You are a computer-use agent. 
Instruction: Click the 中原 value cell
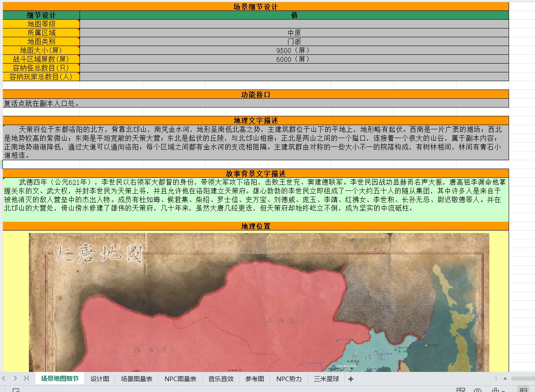point(294,33)
